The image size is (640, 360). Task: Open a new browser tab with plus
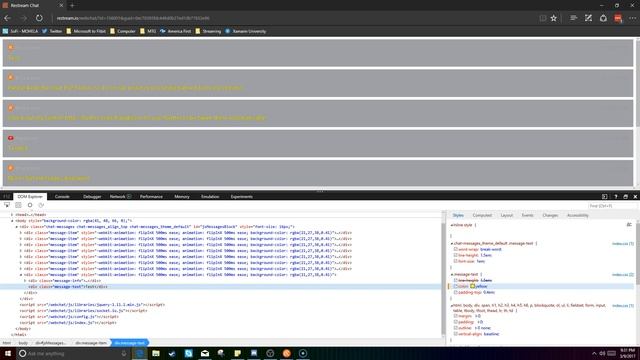pyautogui.click(x=72, y=5)
